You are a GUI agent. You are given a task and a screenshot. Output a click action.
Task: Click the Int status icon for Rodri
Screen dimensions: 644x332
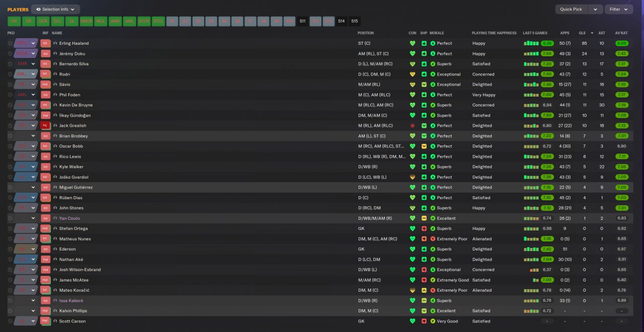[46, 74]
